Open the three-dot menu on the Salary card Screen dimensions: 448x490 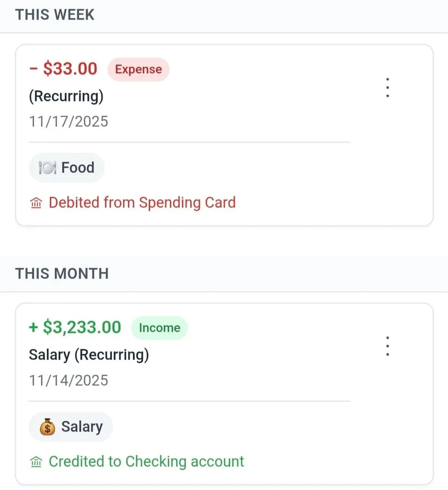[x=387, y=345]
